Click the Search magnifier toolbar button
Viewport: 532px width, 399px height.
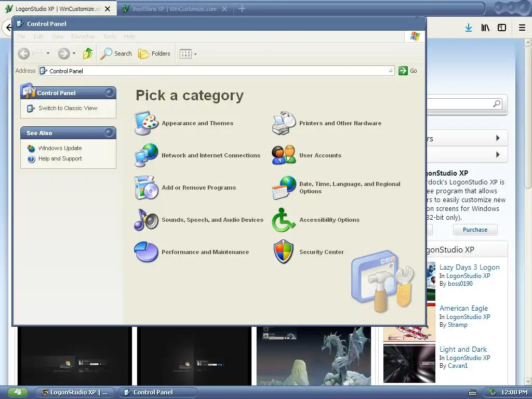[116, 54]
